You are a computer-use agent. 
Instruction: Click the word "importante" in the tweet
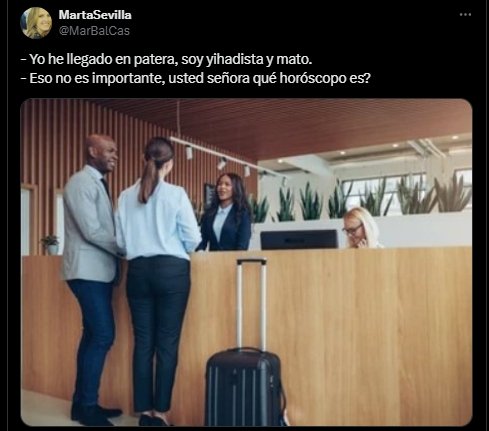tap(128, 79)
